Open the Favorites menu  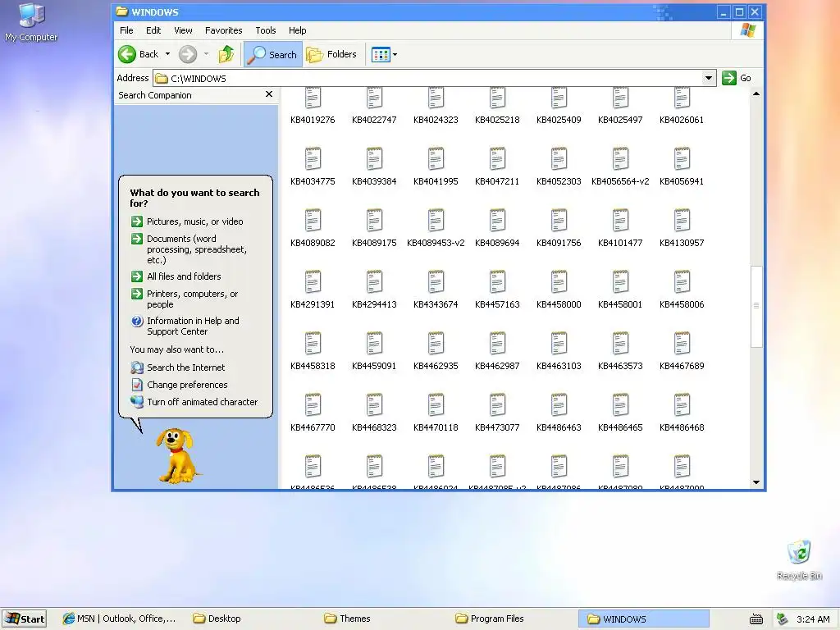pos(223,30)
